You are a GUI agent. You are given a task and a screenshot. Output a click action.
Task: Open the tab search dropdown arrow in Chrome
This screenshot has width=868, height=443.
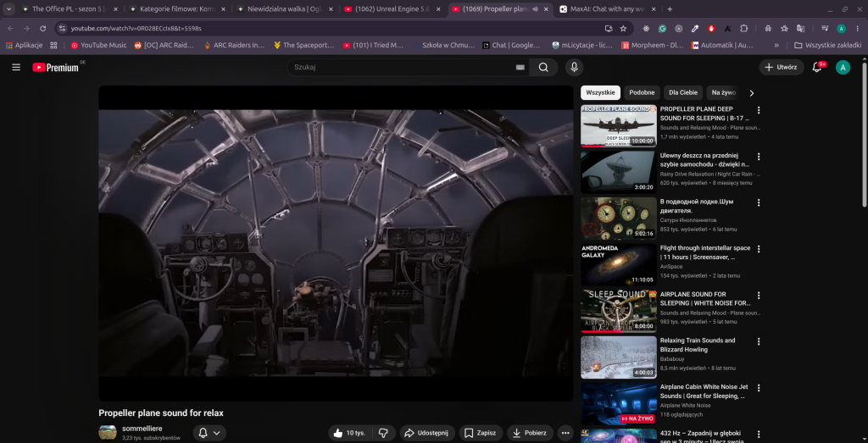coord(8,8)
